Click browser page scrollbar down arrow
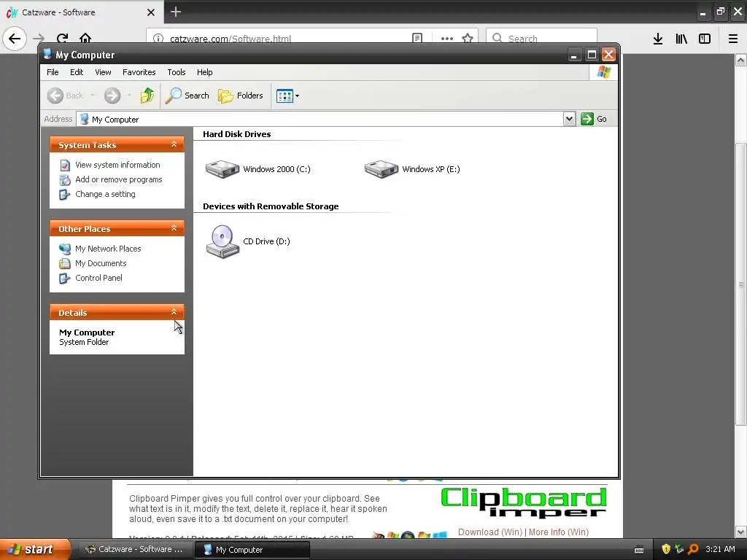 coord(741,532)
